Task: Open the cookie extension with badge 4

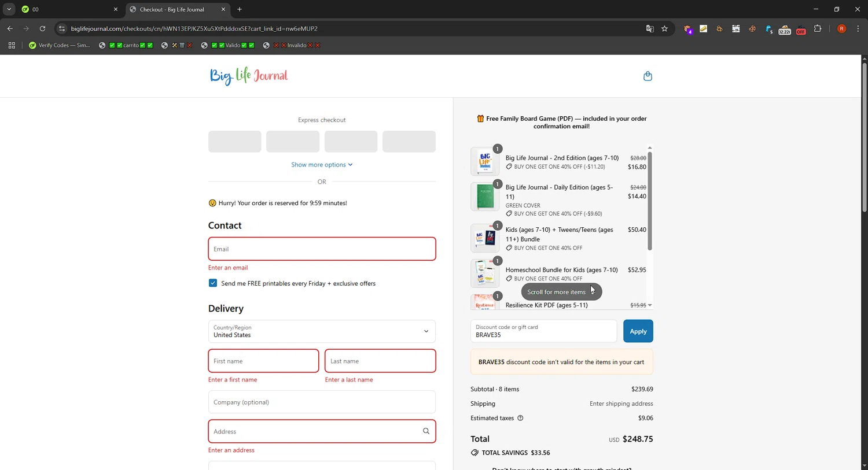Action: click(x=687, y=29)
